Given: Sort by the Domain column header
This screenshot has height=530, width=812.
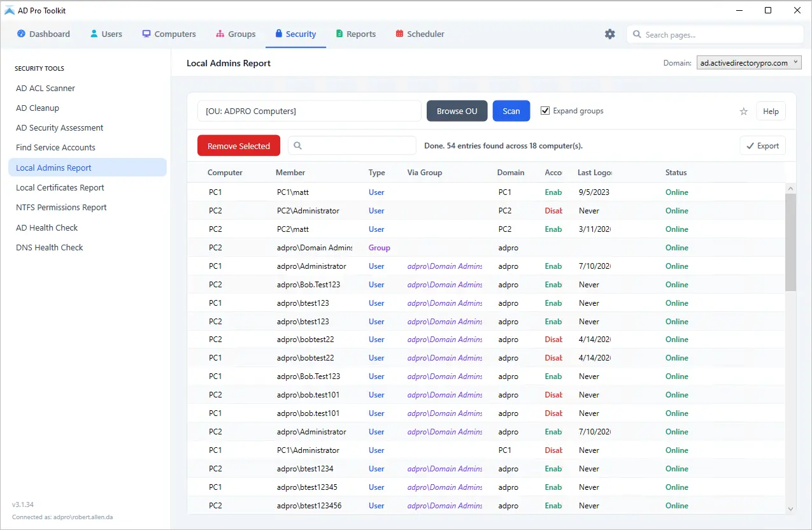Looking at the screenshot, I should coord(511,173).
